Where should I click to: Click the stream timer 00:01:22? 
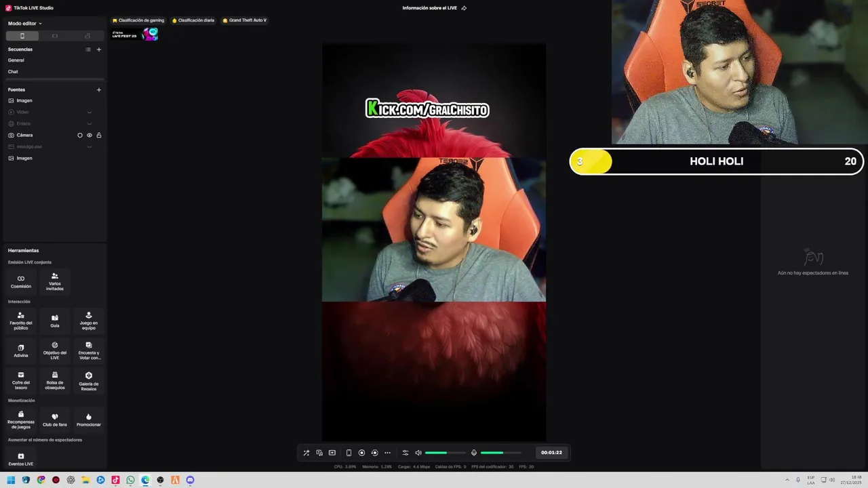coord(551,453)
